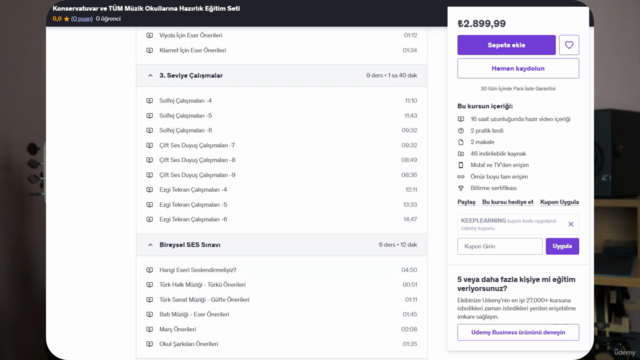This screenshot has width=640, height=360.
Task: Click the Çift Ses Duyuş Çalışmaları -8 lesson title
Action: (197, 160)
